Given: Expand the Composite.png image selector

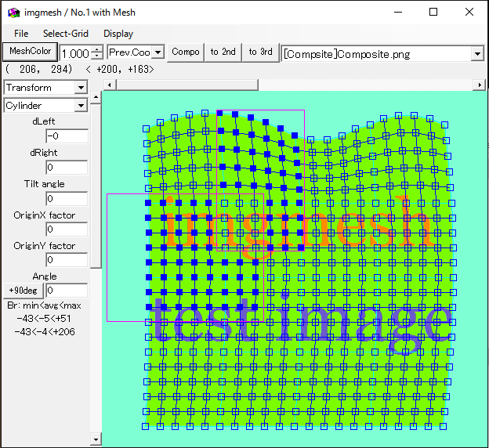Looking at the screenshot, I should [477, 53].
